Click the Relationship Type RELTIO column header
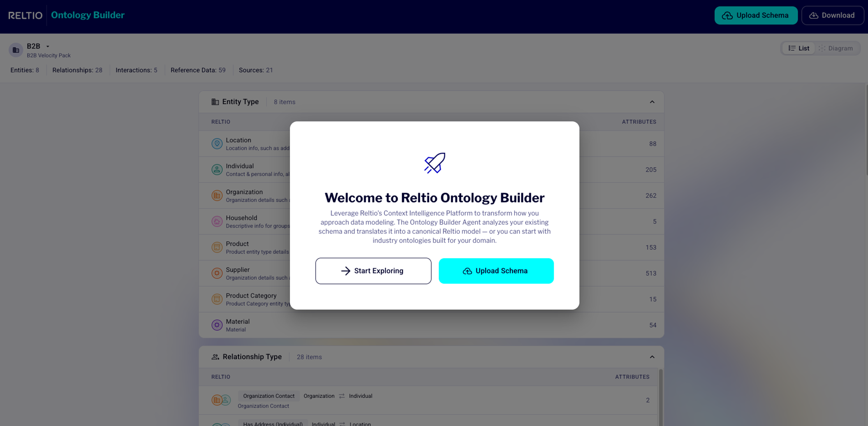Viewport: 868px width, 426px height. click(x=221, y=377)
